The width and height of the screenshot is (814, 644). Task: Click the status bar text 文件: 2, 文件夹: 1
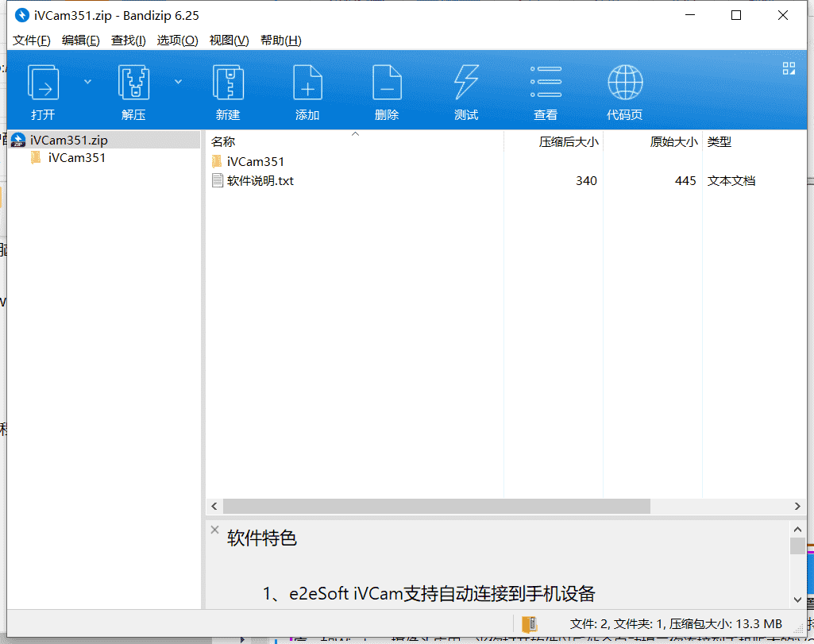point(615,624)
